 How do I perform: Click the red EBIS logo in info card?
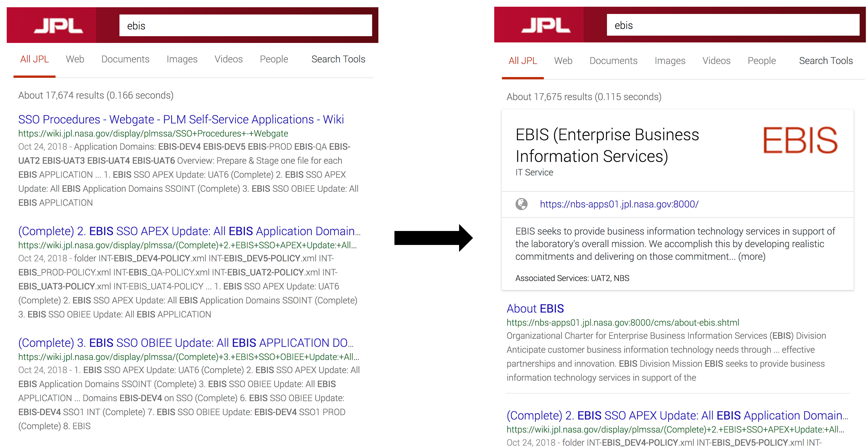[800, 140]
